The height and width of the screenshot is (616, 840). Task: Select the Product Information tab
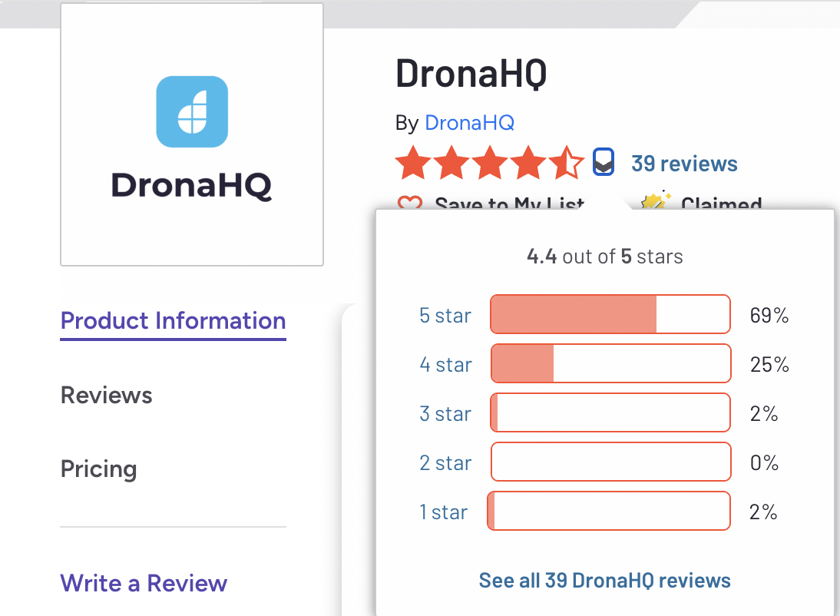coord(173,320)
